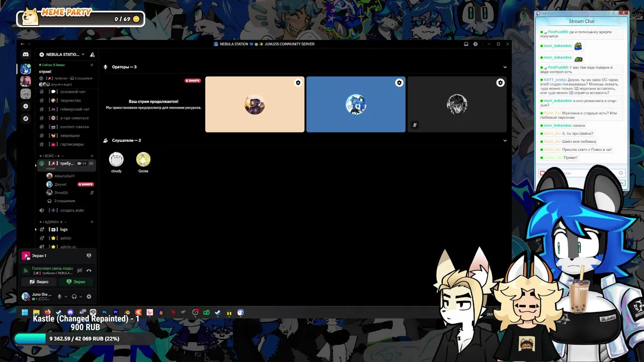Open Premiere Pro from the taskbar
The width and height of the screenshot is (644, 362).
[x=116, y=312]
